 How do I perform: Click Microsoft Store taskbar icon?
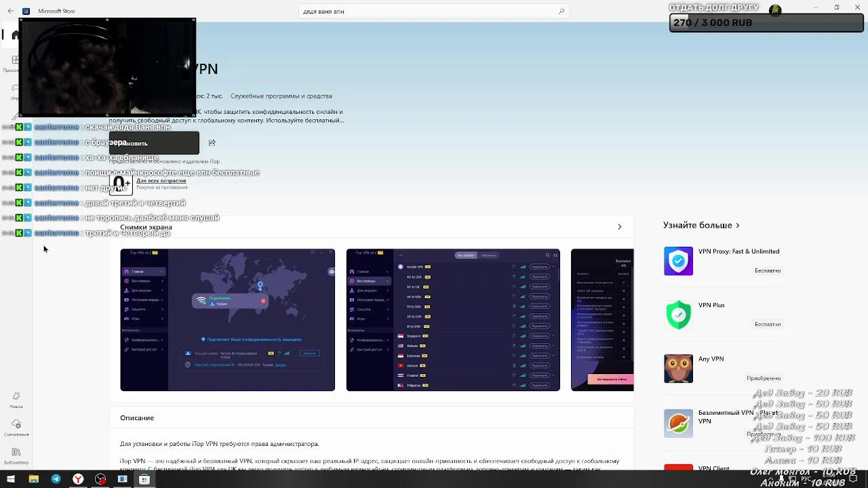tap(144, 479)
